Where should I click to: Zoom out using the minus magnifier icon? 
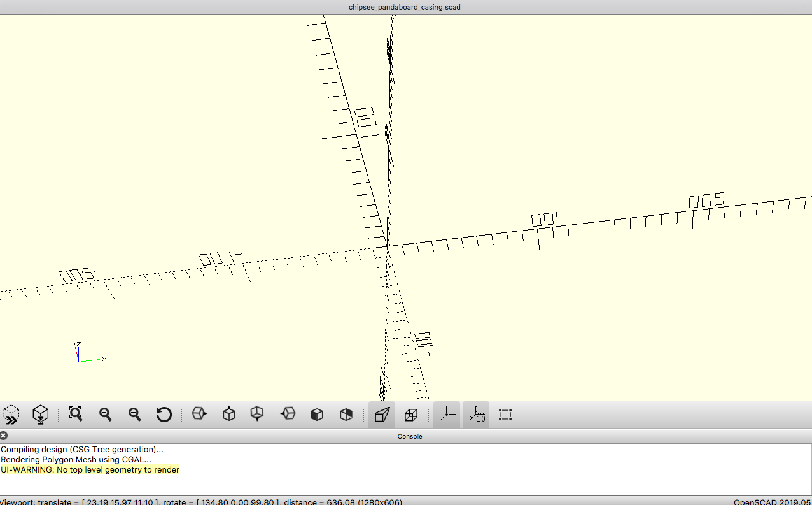[135, 415]
